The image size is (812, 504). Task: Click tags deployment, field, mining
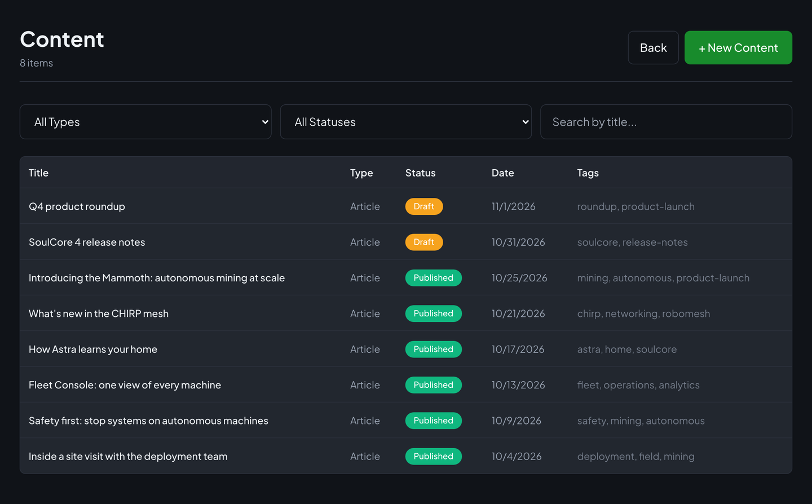(x=636, y=456)
